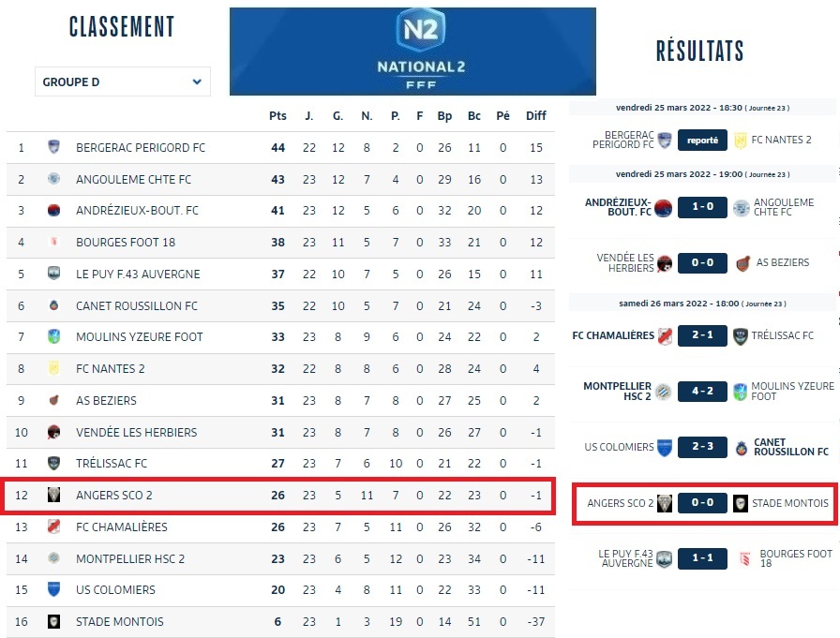Click the FC Chamalières logo in standings
This screenshot has width=840, height=638.
click(53, 527)
